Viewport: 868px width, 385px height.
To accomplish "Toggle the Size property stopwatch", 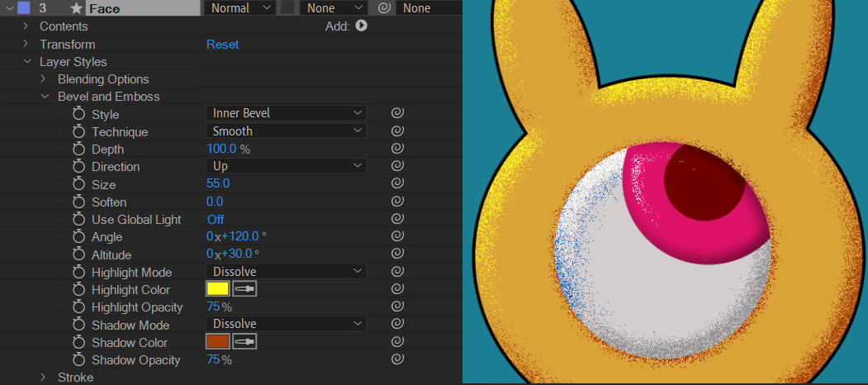I will pos(79,184).
